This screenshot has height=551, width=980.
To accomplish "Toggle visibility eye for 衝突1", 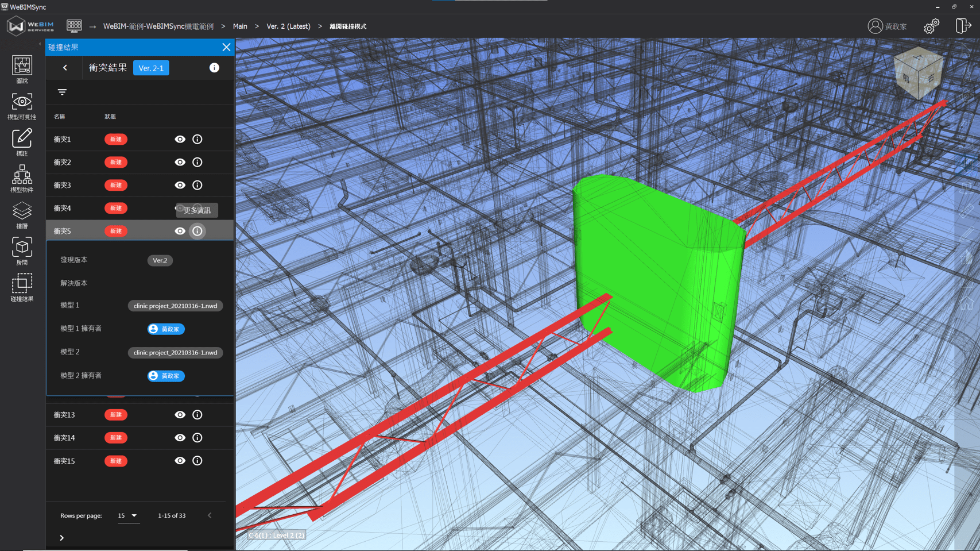I will 180,139.
